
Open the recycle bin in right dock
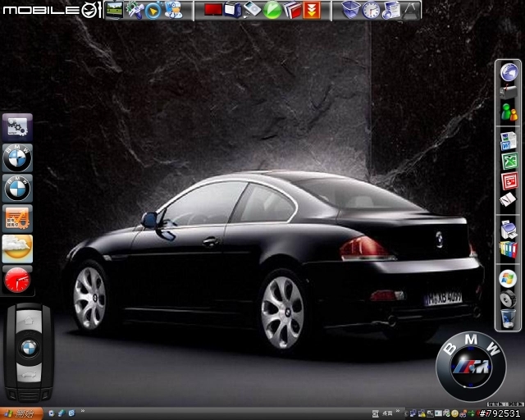coord(508,319)
